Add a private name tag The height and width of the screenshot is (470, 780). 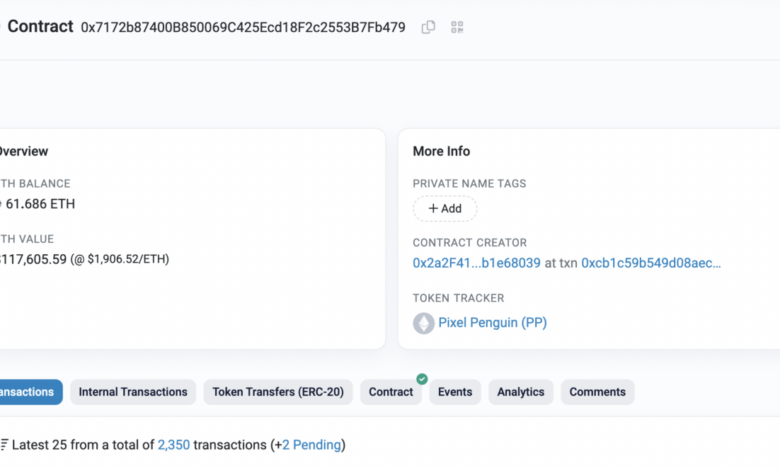coord(445,209)
